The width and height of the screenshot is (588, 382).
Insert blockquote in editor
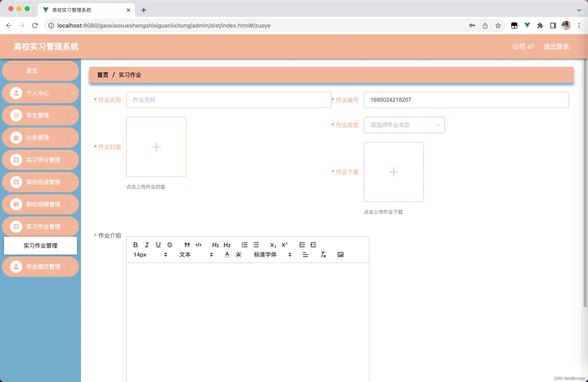(x=187, y=245)
